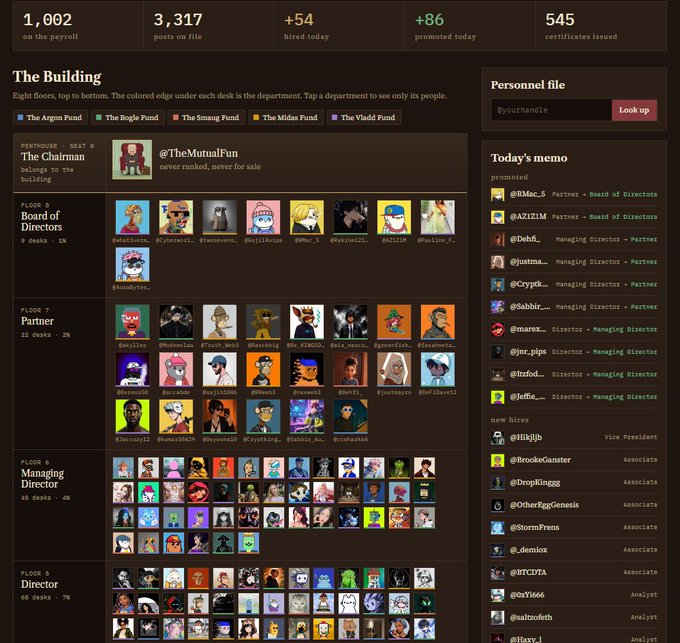Open The Chairman's armchair avatar
The height and width of the screenshot is (643, 680).
pos(132,160)
